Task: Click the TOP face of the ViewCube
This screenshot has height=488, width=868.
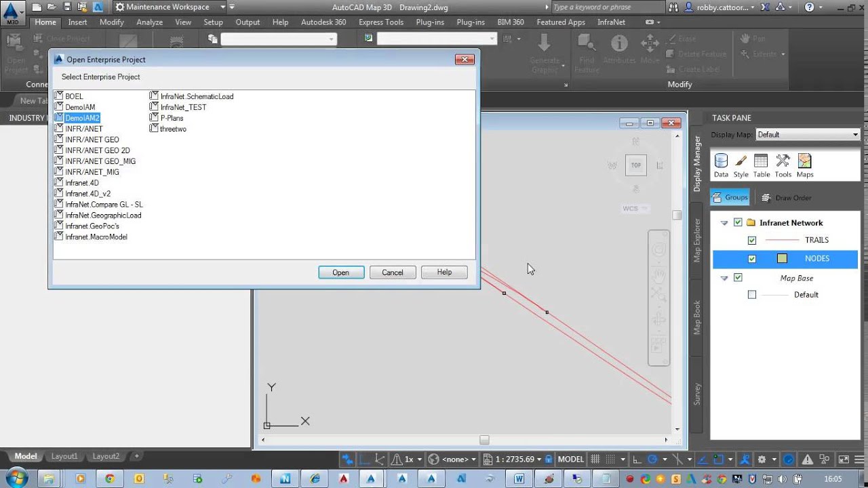Action: pos(636,165)
